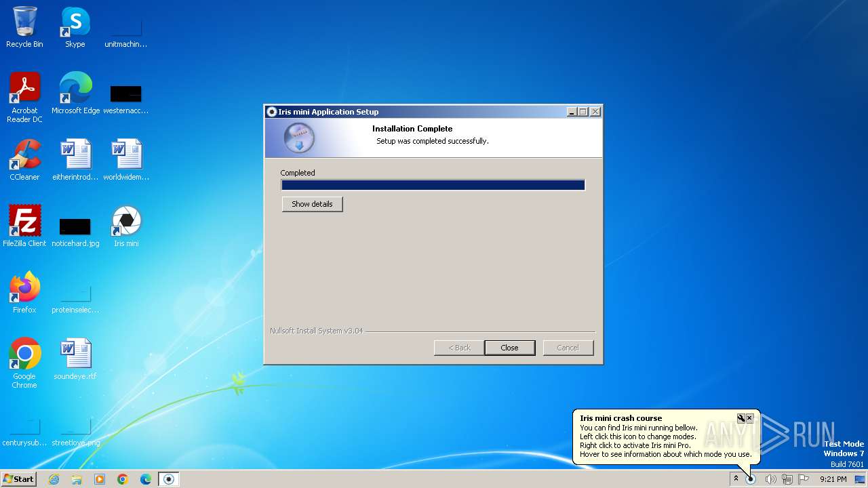The image size is (868, 488).
Task: Click 'Installation Complete' heading text
Action: point(412,129)
